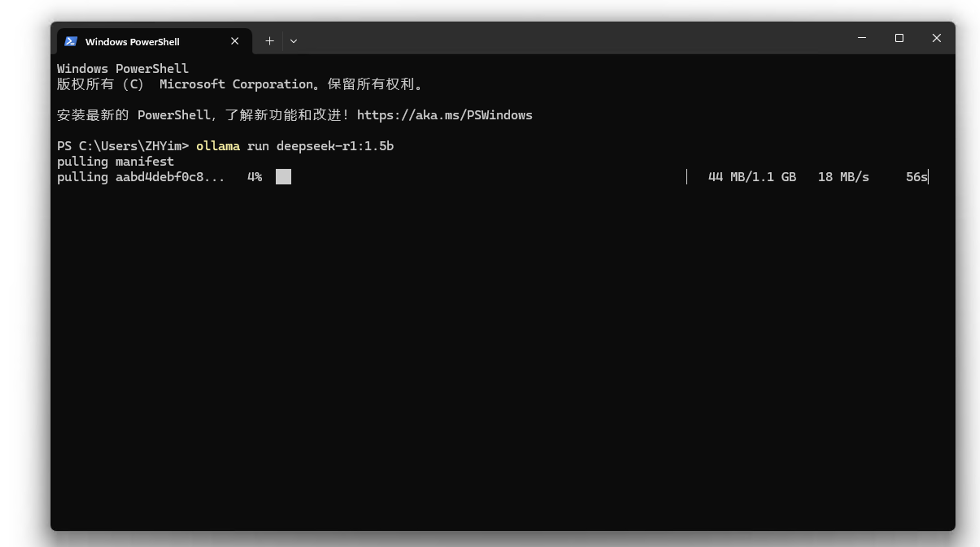
Task: Minimize the terminal window
Action: coord(862,38)
